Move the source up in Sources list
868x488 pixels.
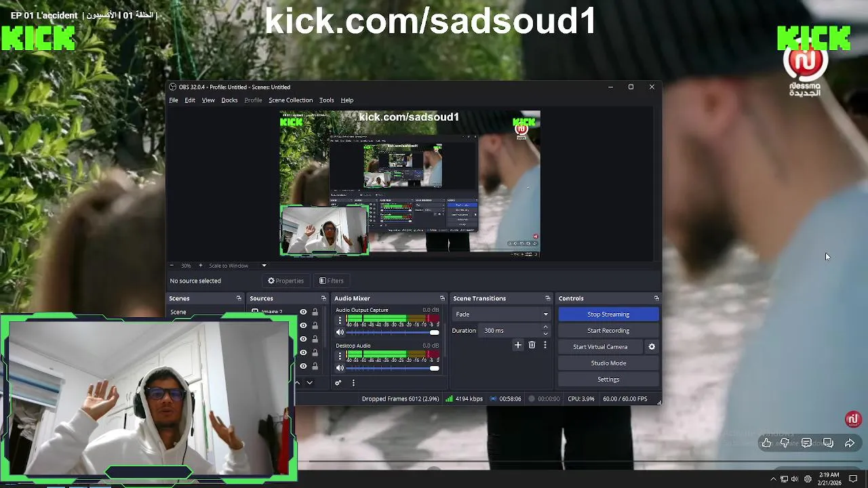[296, 382]
